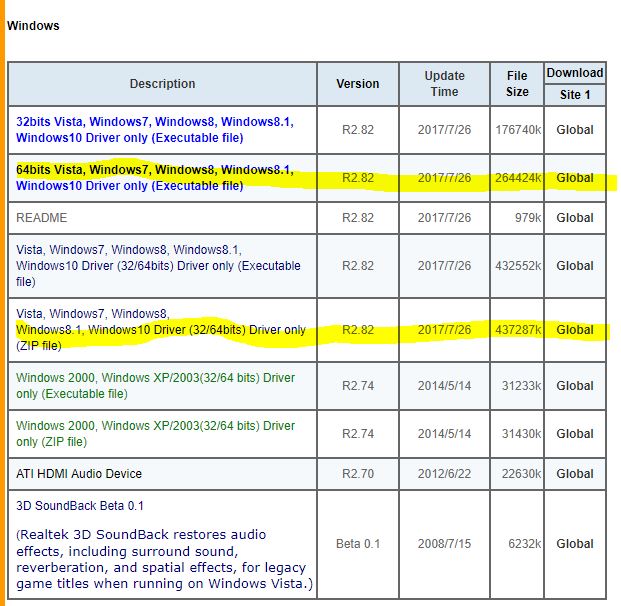Click Global download in the README row

coord(575,217)
